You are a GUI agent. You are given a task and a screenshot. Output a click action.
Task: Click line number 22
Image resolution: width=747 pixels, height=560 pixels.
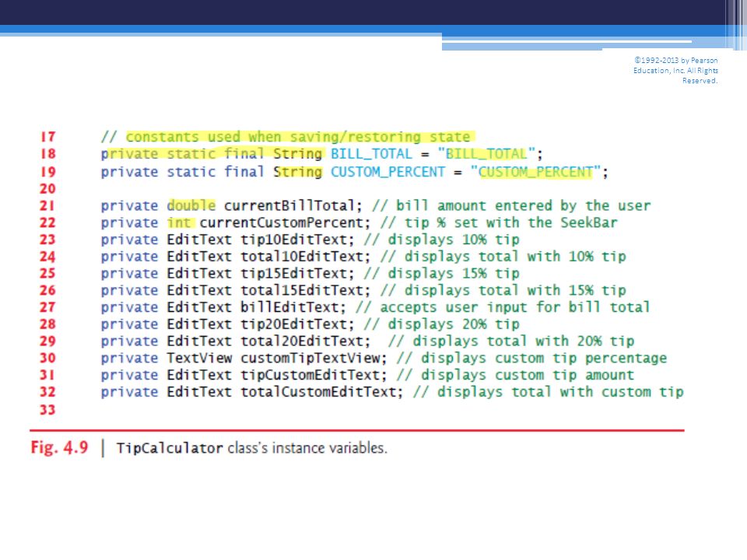pyautogui.click(x=47, y=222)
